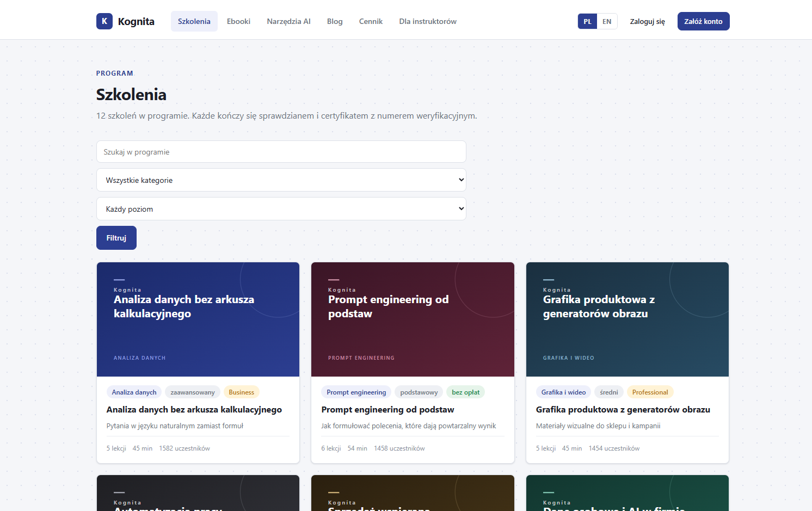Click the podstawowy level tag

pyautogui.click(x=419, y=392)
